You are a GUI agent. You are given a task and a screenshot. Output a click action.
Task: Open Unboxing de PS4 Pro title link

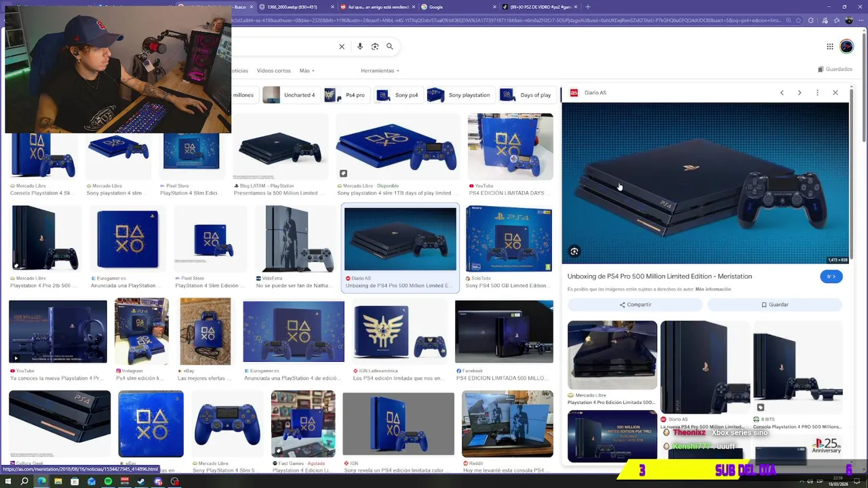(x=659, y=277)
